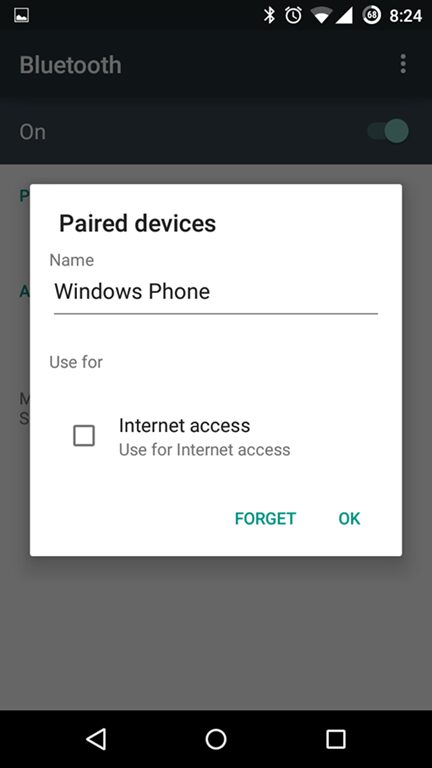Open the three-dot overflow menu

[403, 64]
